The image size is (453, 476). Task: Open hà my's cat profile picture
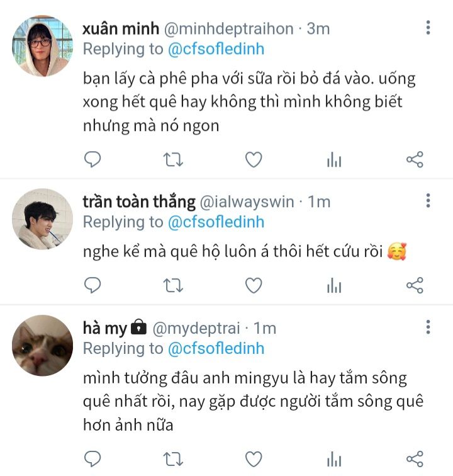pos(42,346)
